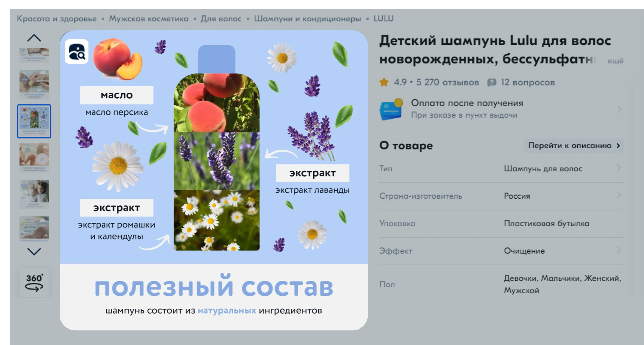Click the chevron in the Эффект row
644x345 pixels.
pyautogui.click(x=619, y=250)
